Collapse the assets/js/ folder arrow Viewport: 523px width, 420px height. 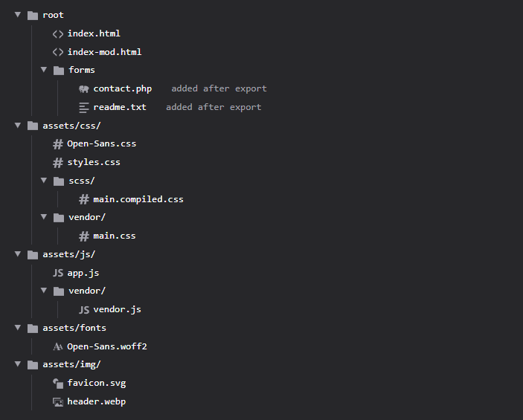pyautogui.click(x=18, y=254)
